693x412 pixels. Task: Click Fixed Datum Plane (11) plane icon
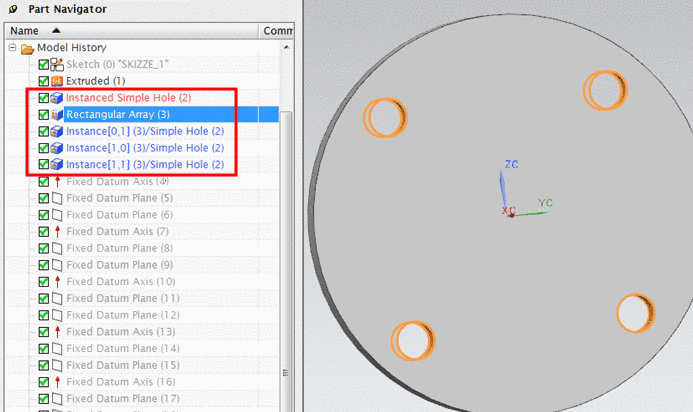[x=57, y=299]
